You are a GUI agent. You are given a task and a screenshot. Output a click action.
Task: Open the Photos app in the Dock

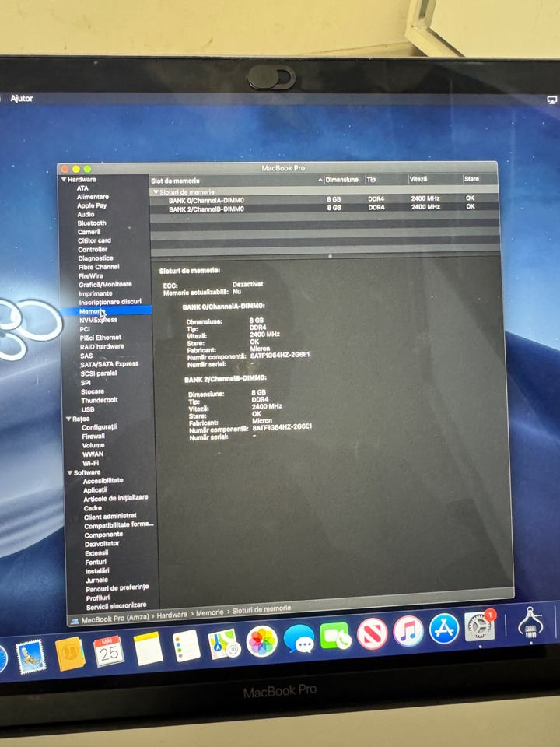coord(261,641)
